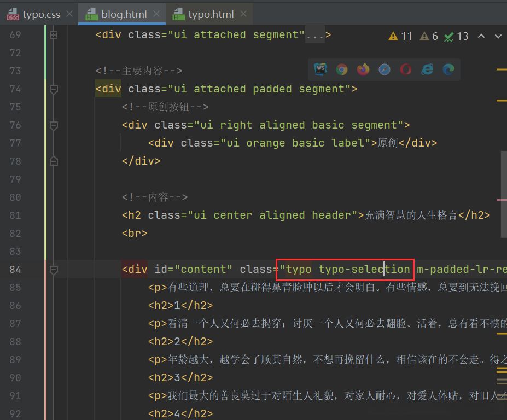The height and width of the screenshot is (420, 507).
Task: Click paragraph starting 看清一个人
Action: [x=327, y=324]
